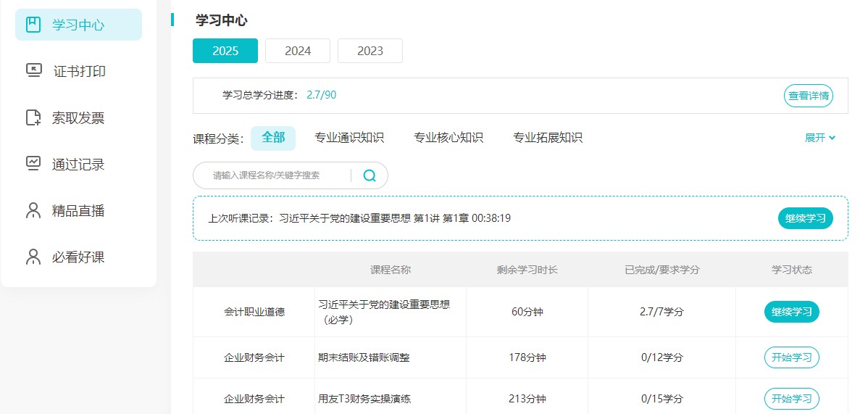Click the 索取发票 document icon
The image size is (868, 414).
(33, 117)
